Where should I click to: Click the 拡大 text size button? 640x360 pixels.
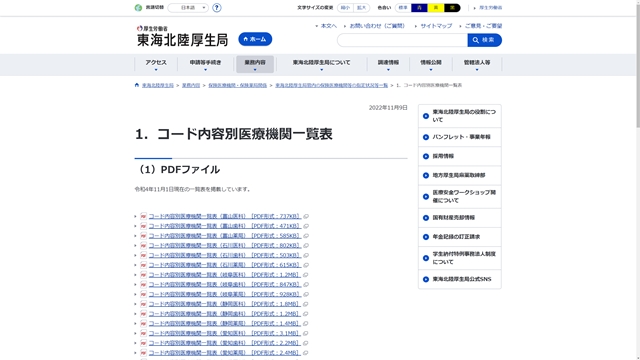coord(362,8)
